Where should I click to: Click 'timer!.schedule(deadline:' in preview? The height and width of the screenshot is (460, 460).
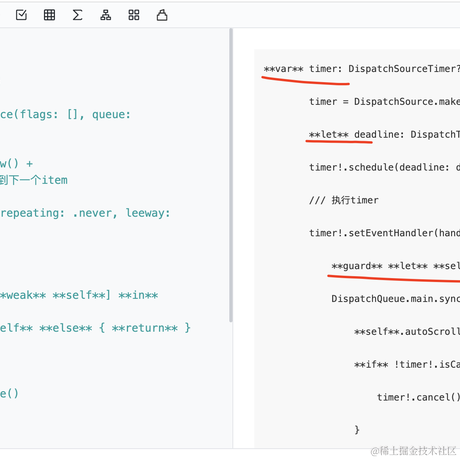coord(384,167)
